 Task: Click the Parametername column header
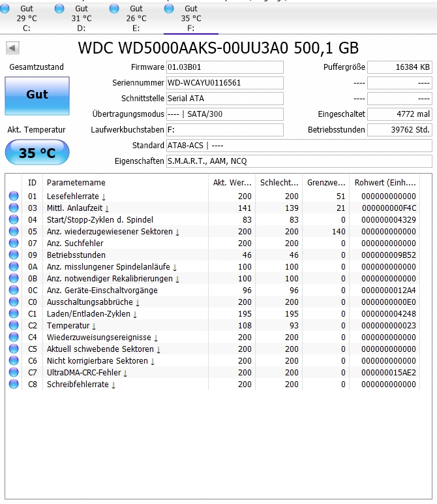(125, 183)
